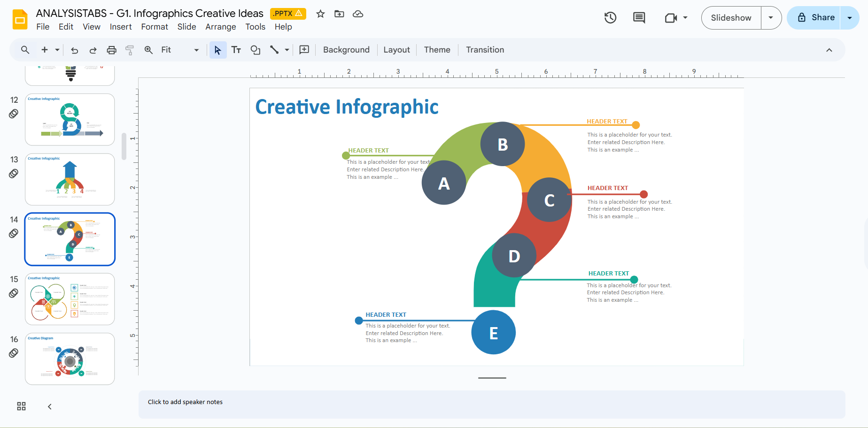Viewport: 868px width, 428px height.
Task: Click the Undo arrow icon
Action: (74, 50)
